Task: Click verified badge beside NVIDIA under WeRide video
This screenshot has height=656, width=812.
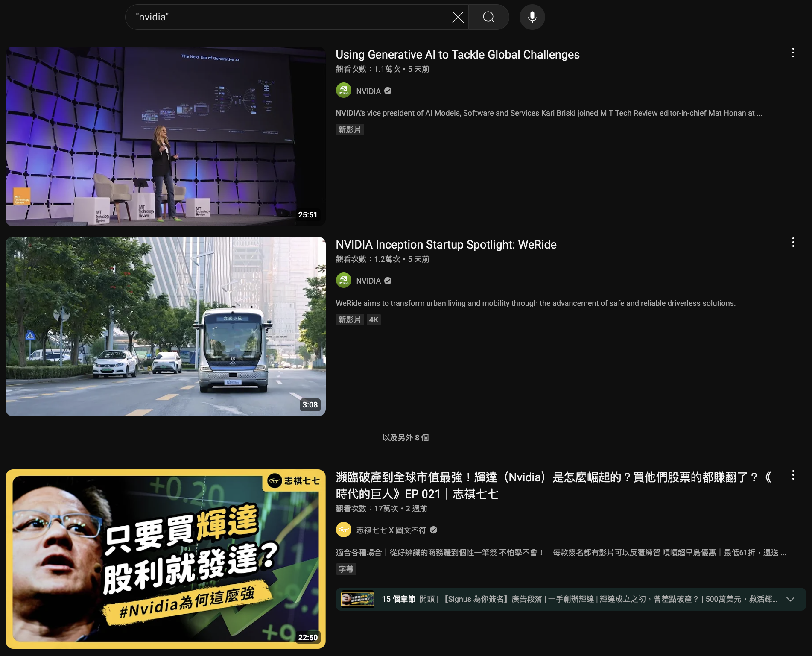Action: point(388,281)
